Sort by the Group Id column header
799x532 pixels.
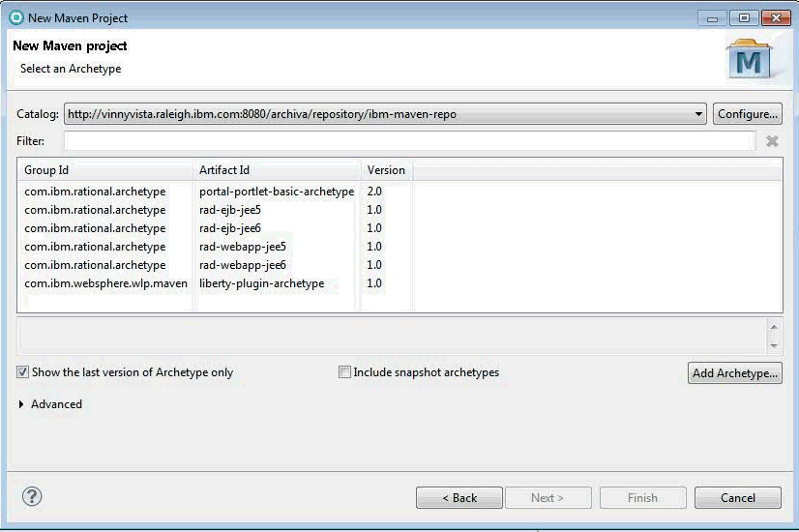(105, 170)
